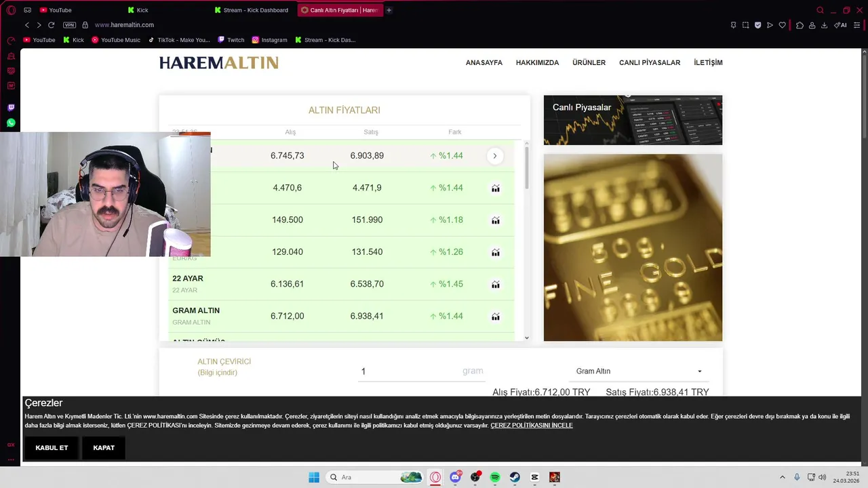Open CapCut from the taskbar

(x=534, y=477)
